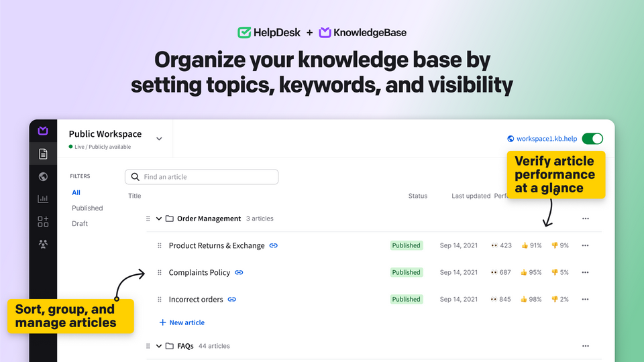Open the articles document icon in sidebar
The width and height of the screenshot is (644, 362).
tap(43, 154)
